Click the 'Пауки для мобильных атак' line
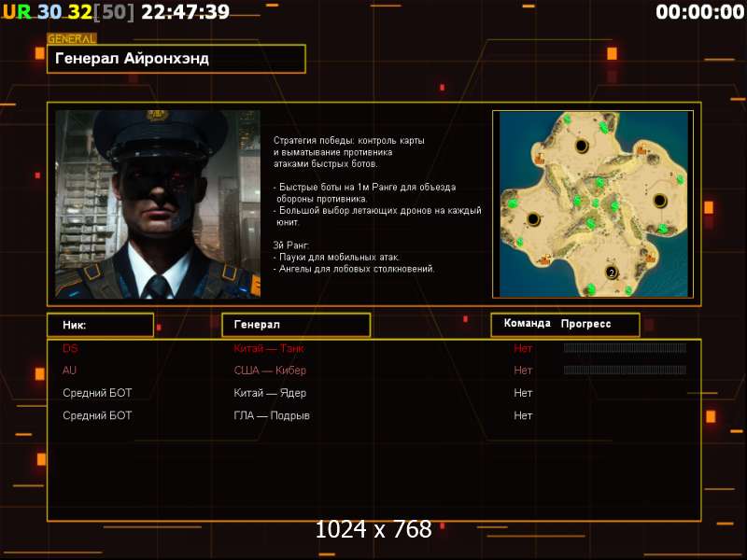 coord(336,258)
